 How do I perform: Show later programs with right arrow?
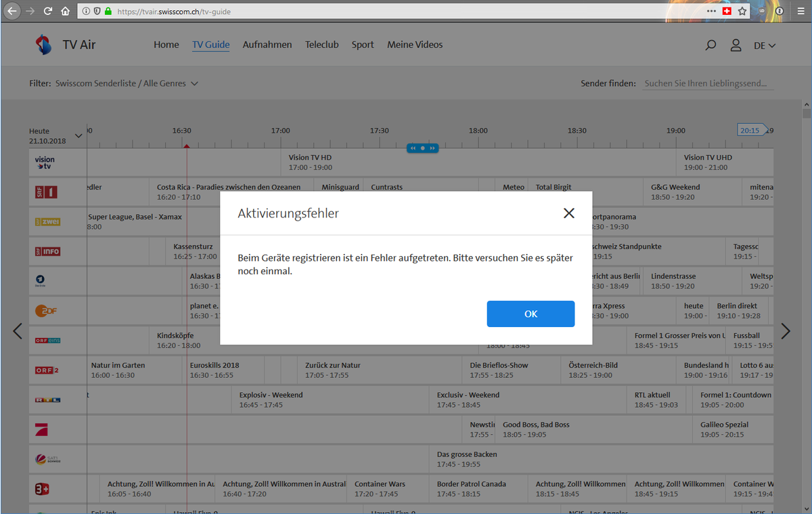pyautogui.click(x=786, y=331)
